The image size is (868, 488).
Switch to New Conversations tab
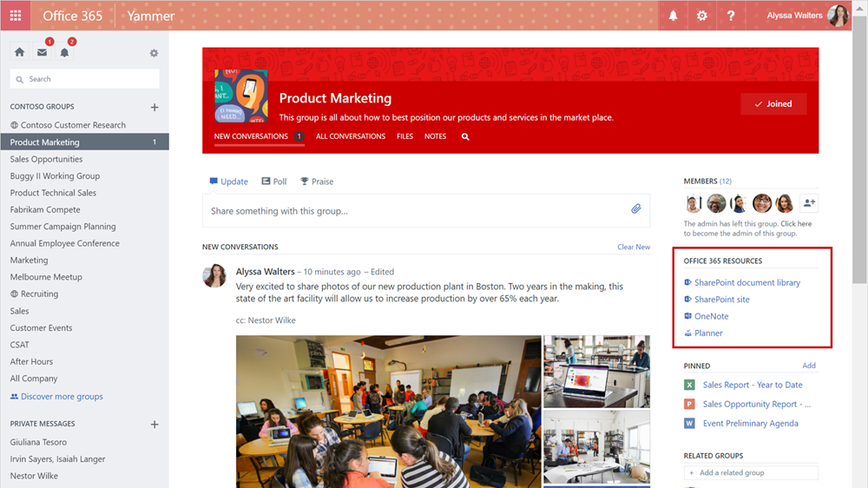tap(259, 136)
